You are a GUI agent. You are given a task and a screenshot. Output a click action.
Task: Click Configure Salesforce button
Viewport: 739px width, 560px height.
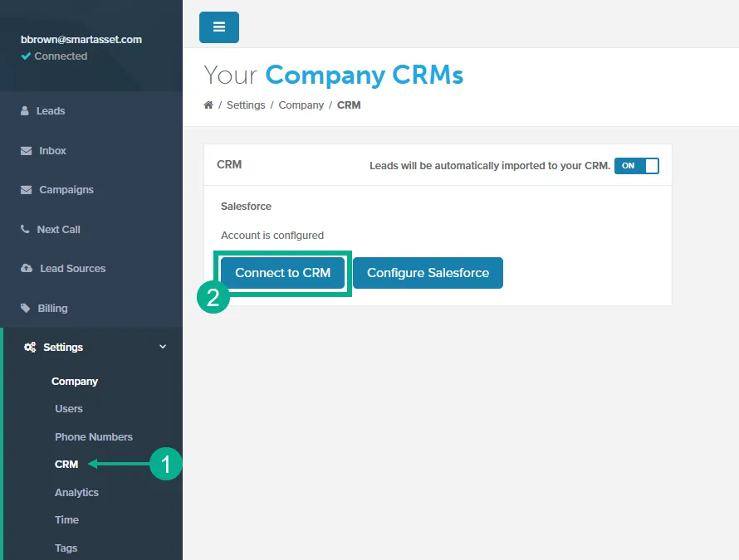pos(428,273)
